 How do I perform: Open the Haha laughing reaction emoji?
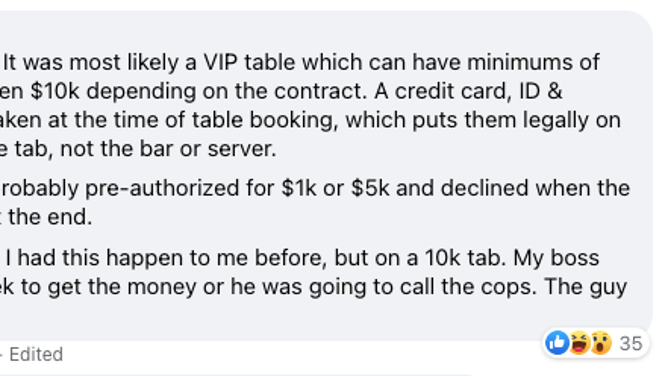(579, 343)
